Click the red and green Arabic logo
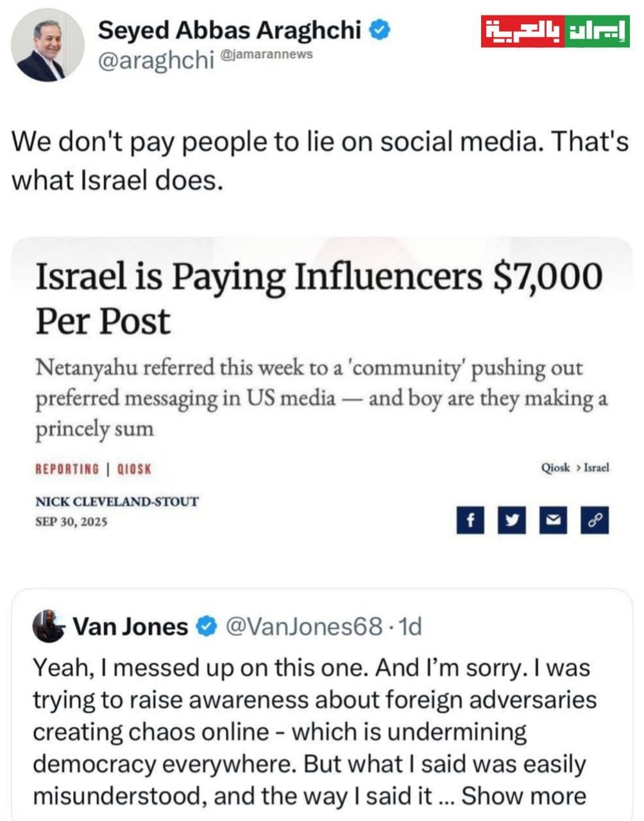 pyautogui.click(x=555, y=32)
